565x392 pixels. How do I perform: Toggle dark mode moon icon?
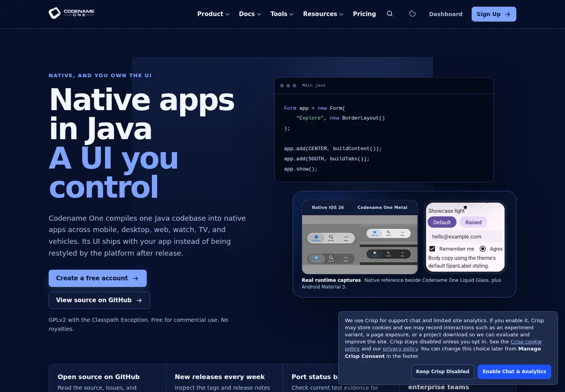pyautogui.click(x=412, y=14)
